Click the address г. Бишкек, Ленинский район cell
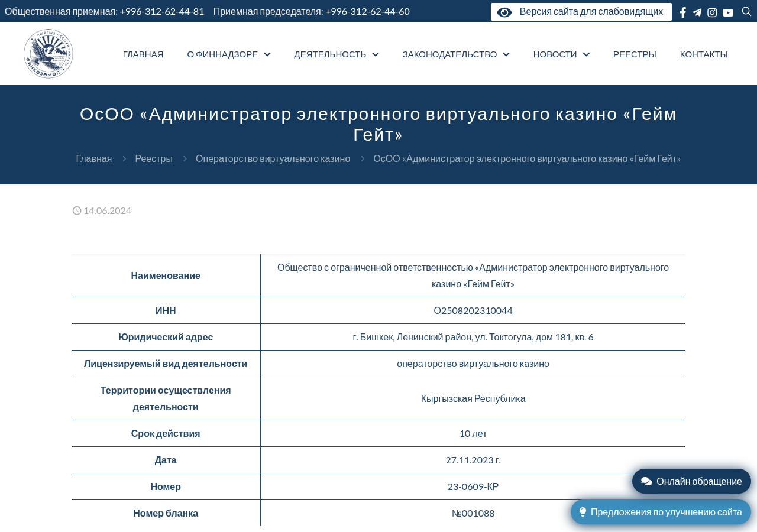 point(473,337)
